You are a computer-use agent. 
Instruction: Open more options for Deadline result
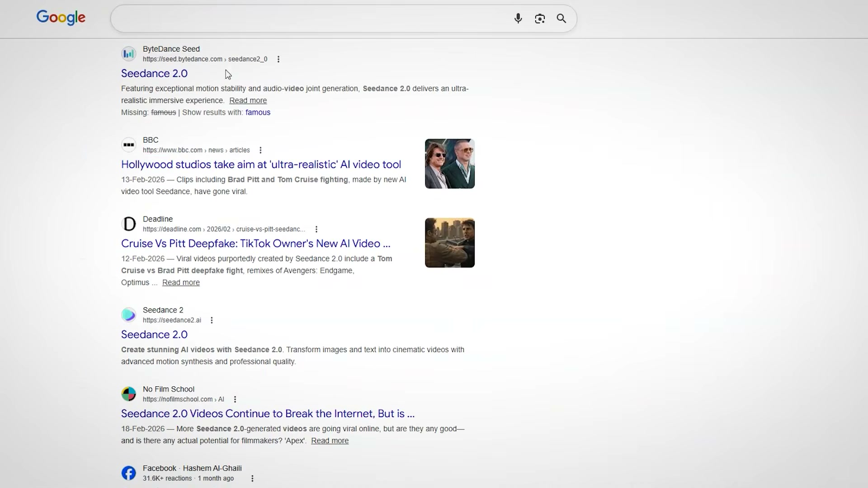(x=316, y=230)
